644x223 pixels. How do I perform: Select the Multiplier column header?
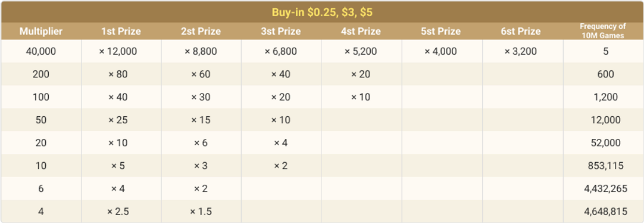pos(41,31)
